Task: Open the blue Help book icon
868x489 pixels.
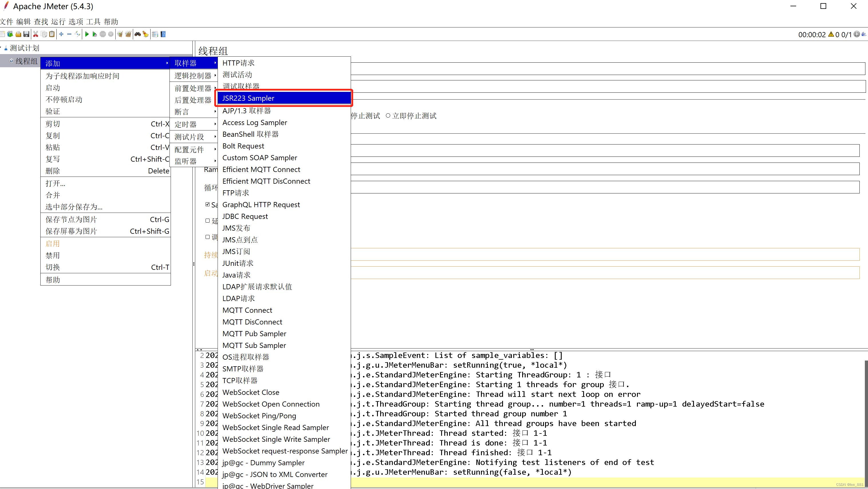Action: tap(163, 34)
